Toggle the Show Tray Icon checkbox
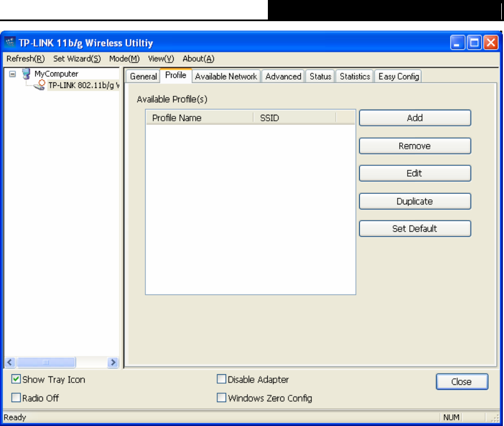 coord(16,379)
